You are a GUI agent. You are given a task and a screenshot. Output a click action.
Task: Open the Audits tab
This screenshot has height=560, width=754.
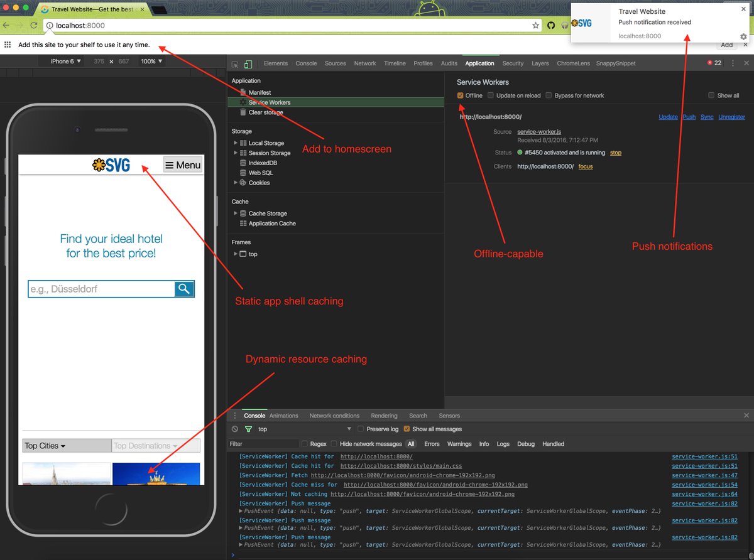(x=449, y=63)
